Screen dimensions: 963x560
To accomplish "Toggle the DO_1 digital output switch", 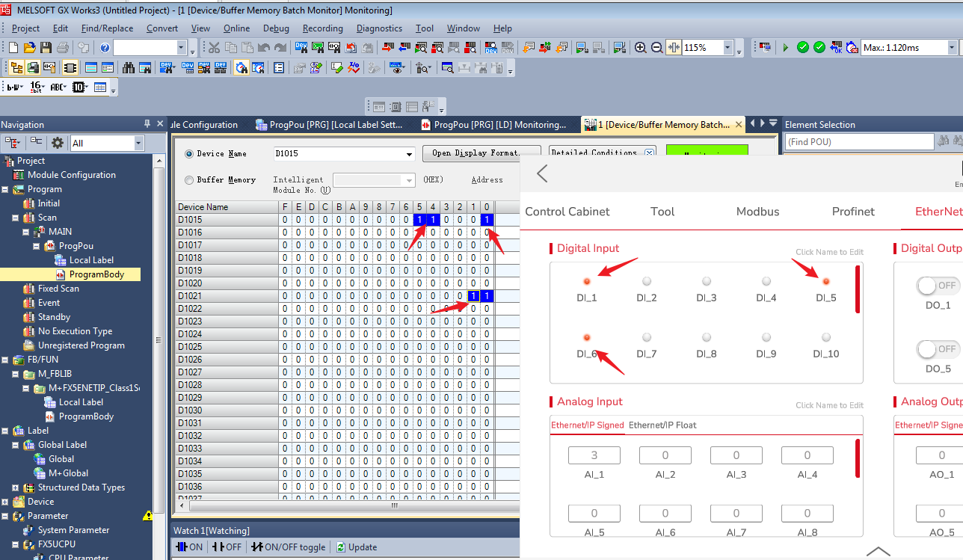I will (939, 286).
